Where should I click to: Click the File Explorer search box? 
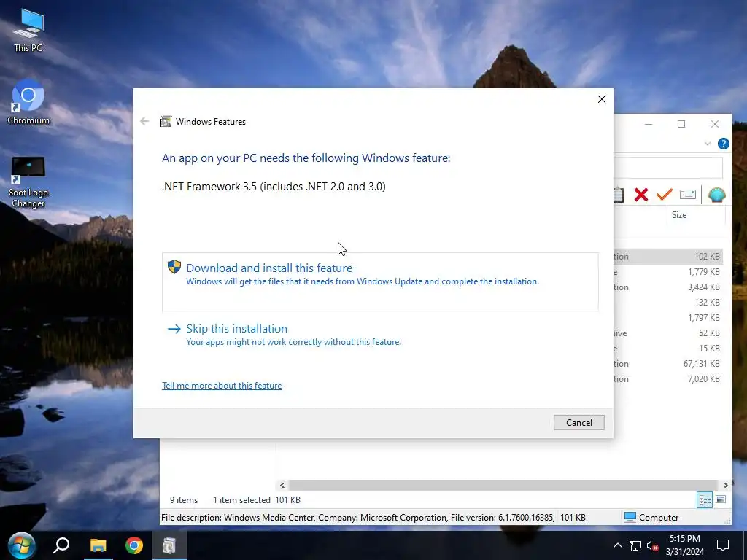click(668, 168)
